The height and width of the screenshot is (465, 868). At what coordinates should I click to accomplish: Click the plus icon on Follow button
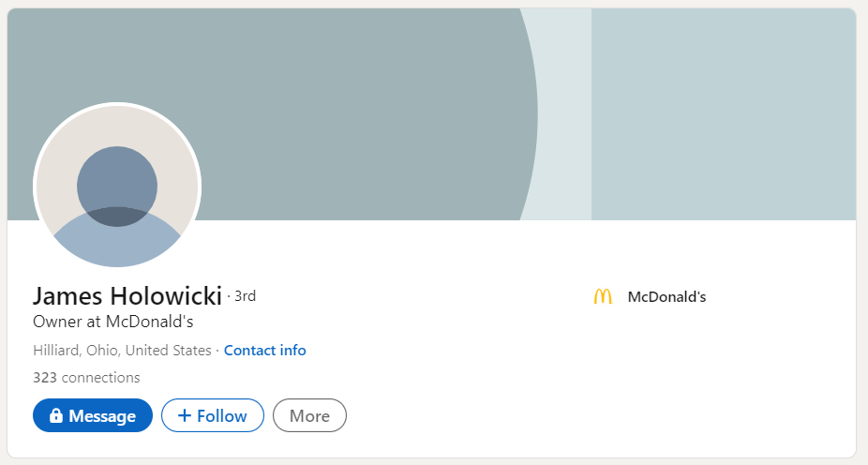point(184,416)
